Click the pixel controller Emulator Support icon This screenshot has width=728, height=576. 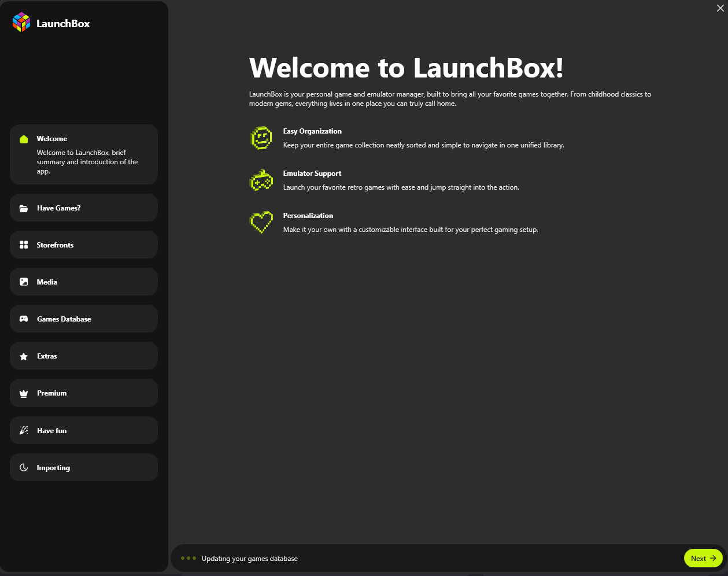(261, 180)
